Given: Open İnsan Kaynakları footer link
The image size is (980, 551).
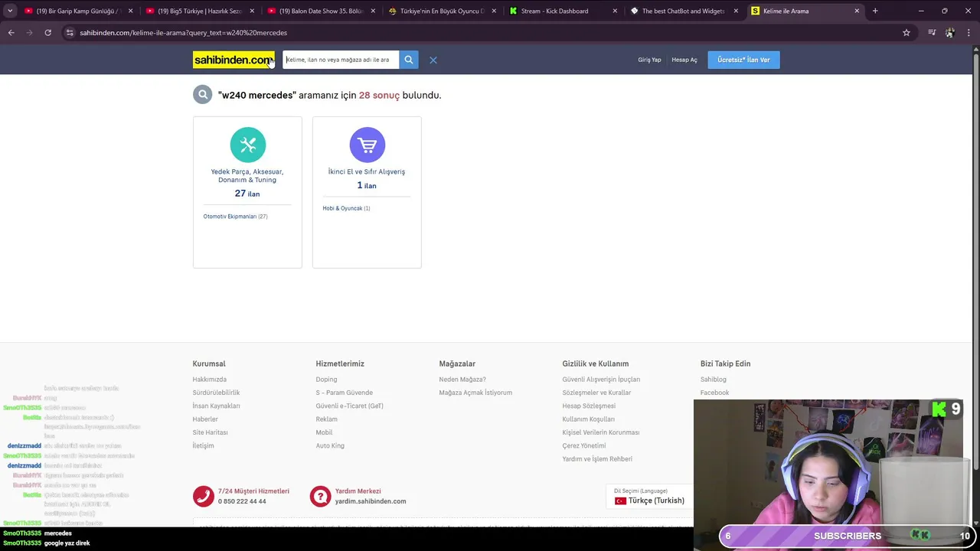Looking at the screenshot, I should 216,406.
